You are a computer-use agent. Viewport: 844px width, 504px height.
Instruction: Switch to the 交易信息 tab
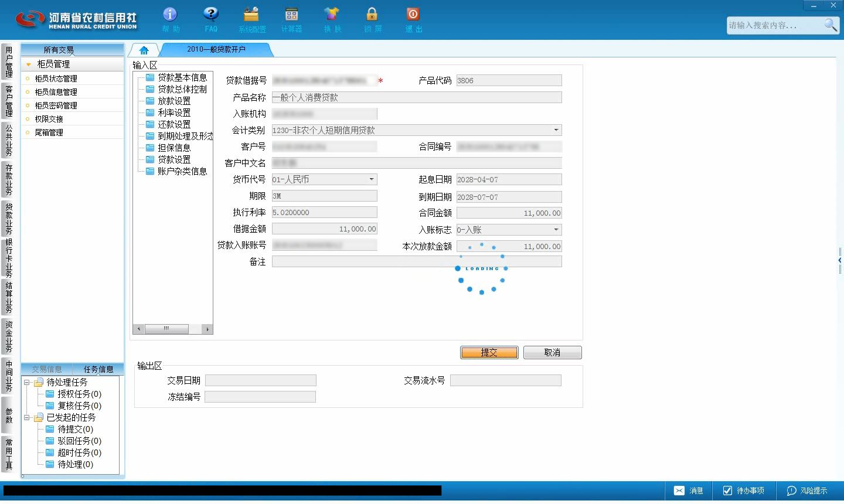pos(47,369)
